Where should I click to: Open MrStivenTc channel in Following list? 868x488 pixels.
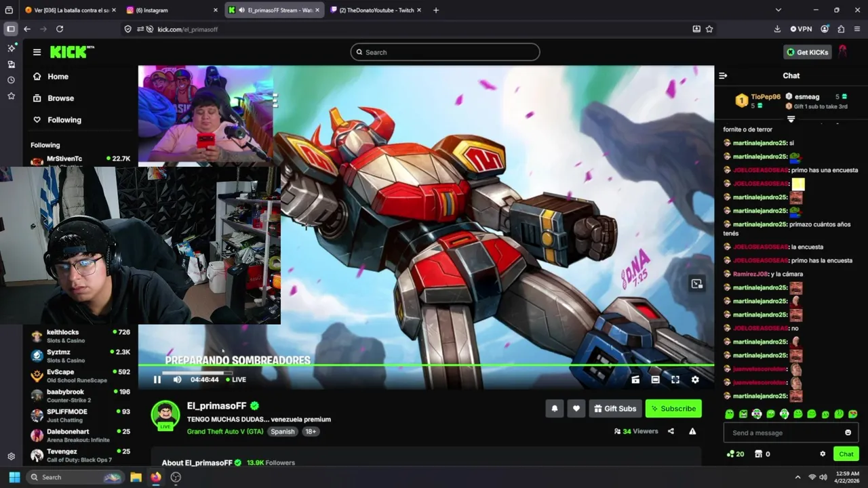80,160
